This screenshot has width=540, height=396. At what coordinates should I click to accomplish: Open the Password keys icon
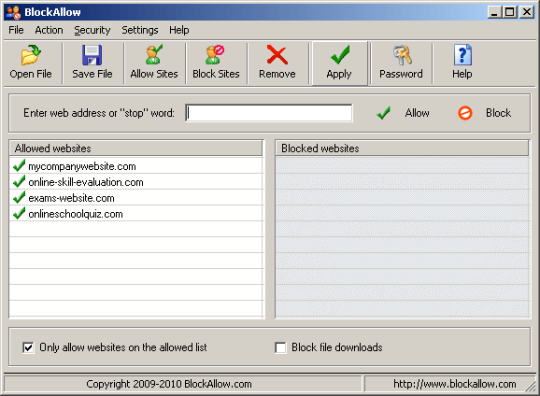tap(402, 55)
